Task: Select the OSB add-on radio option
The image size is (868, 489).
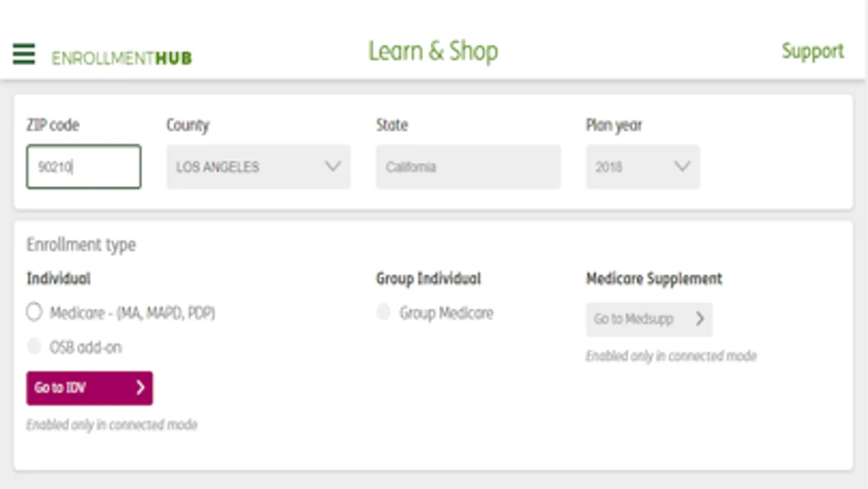Action: [x=34, y=347]
